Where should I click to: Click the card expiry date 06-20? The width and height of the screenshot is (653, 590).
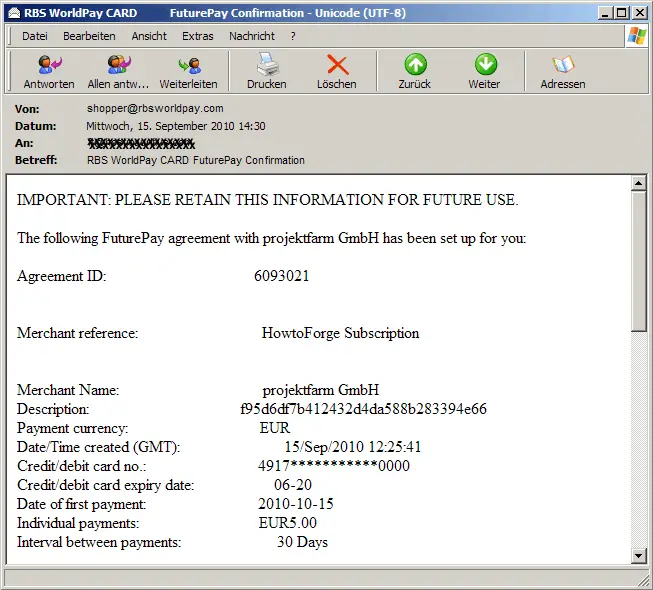point(293,485)
